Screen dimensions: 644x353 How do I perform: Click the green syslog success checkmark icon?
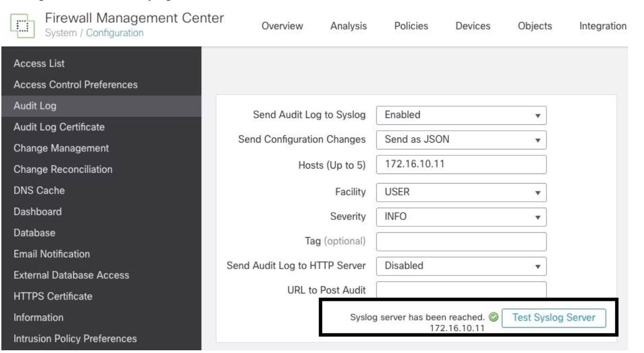pyautogui.click(x=493, y=317)
